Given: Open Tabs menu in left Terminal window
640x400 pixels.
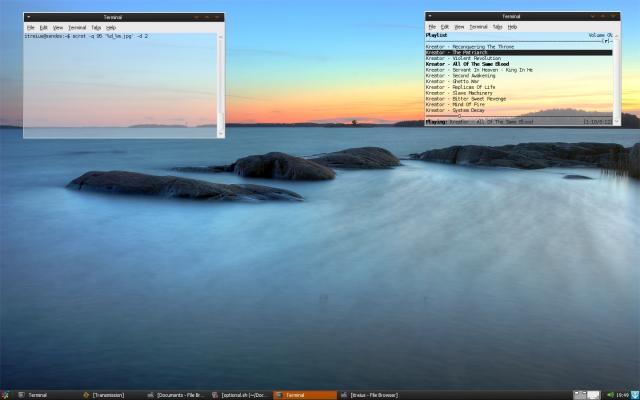Looking at the screenshot, I should coord(96,28).
